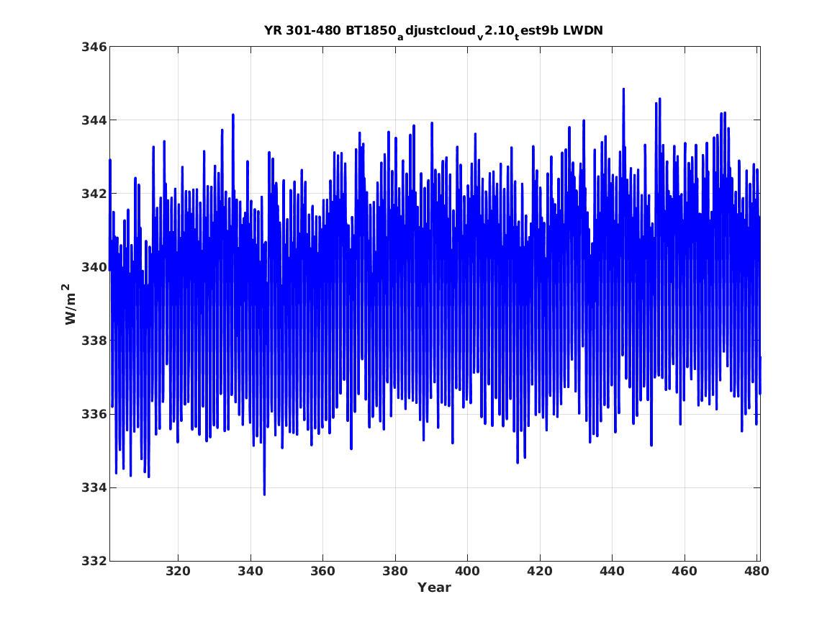Click the y-axis tick value 338
This screenshot has width=840, height=630.
tap(94, 341)
